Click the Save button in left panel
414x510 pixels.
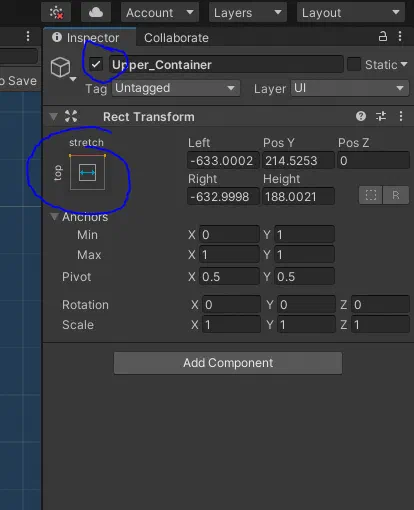click(19, 81)
